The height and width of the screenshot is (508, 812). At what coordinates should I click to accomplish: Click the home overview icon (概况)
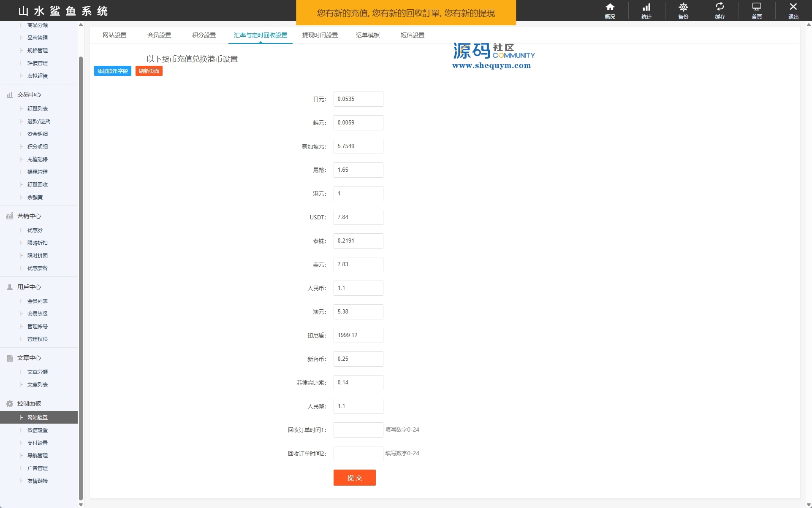pyautogui.click(x=610, y=8)
